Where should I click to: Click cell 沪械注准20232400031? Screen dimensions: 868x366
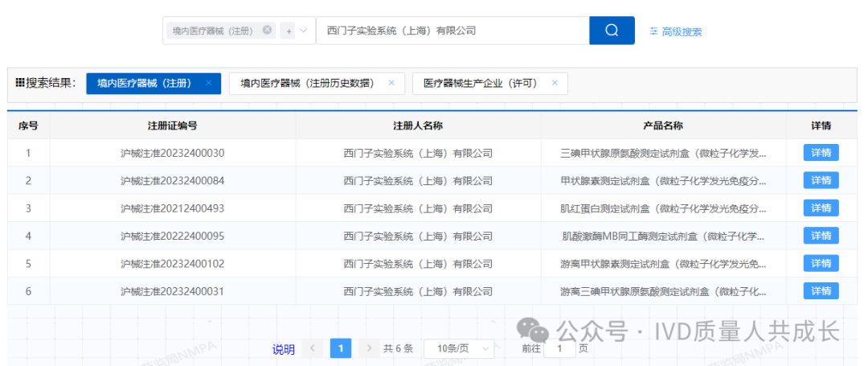pos(172,292)
